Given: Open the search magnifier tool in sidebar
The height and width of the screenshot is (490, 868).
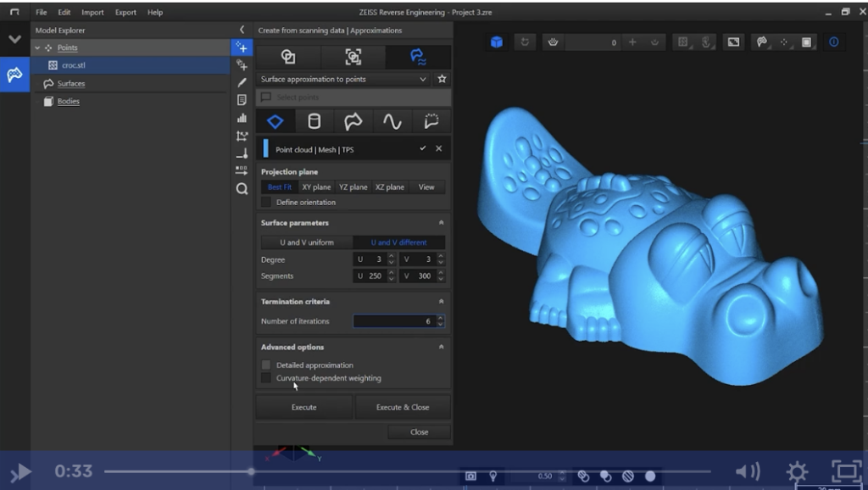Looking at the screenshot, I should (242, 189).
